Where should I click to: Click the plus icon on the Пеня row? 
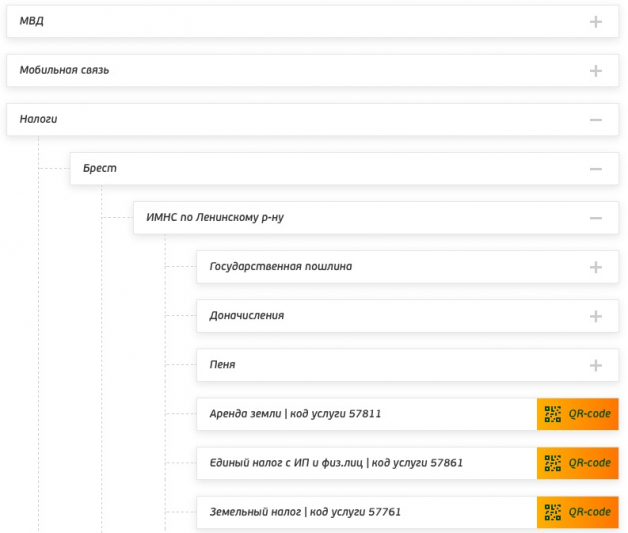coord(596,365)
